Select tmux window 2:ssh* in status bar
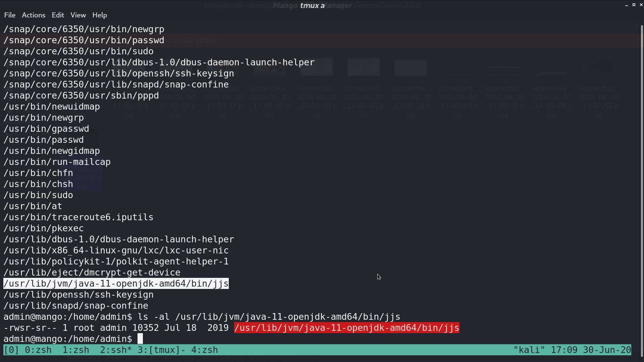Image resolution: width=644 pixels, height=362 pixels. tap(116, 350)
